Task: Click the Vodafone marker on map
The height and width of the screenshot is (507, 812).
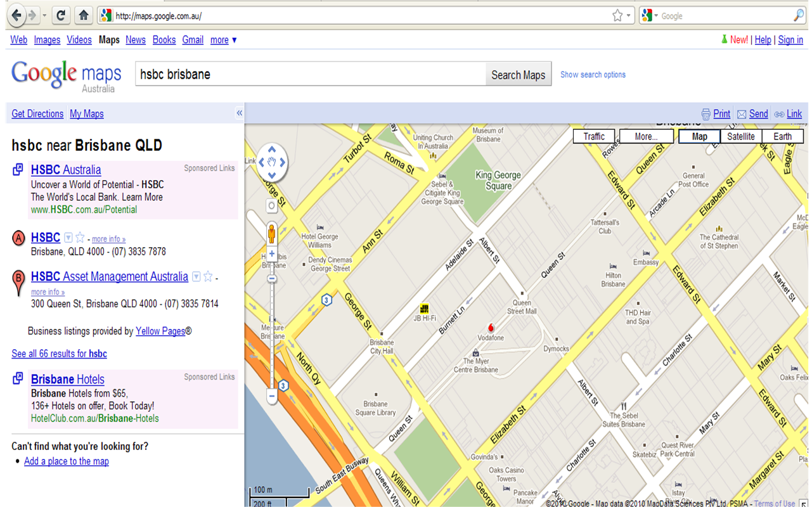Action: (x=490, y=328)
